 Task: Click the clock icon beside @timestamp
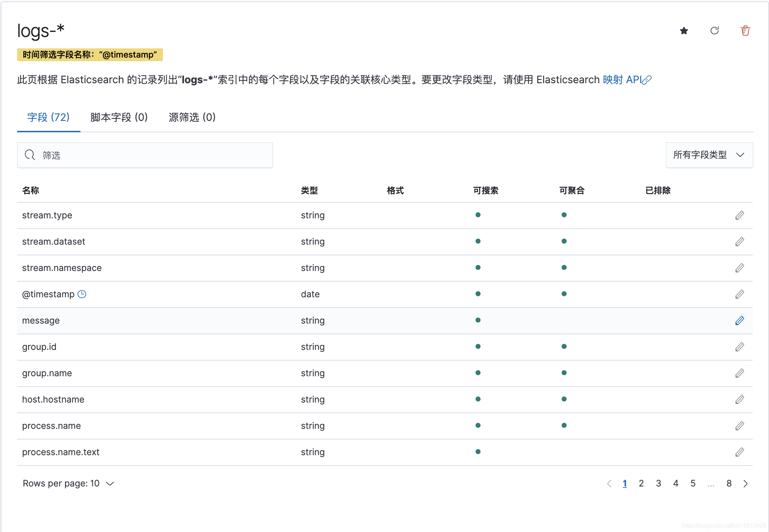(82, 294)
